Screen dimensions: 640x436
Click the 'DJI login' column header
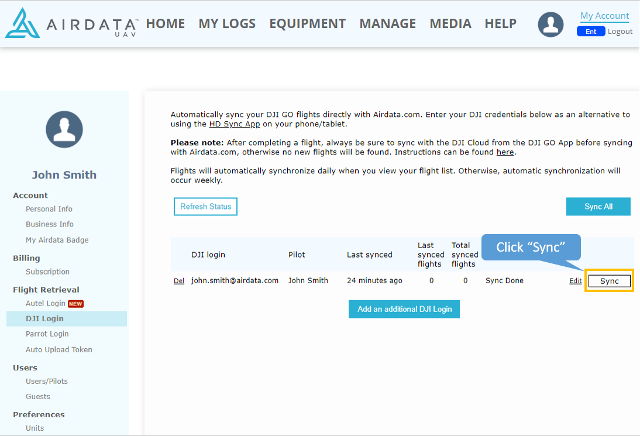pos(208,255)
